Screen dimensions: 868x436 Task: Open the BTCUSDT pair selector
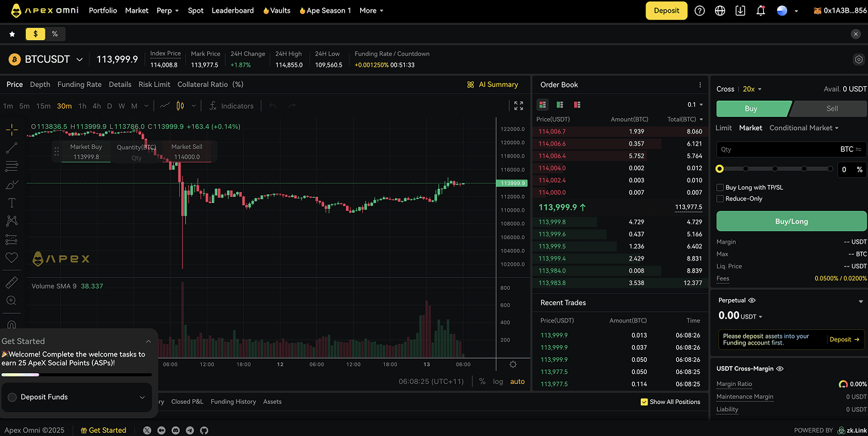47,59
